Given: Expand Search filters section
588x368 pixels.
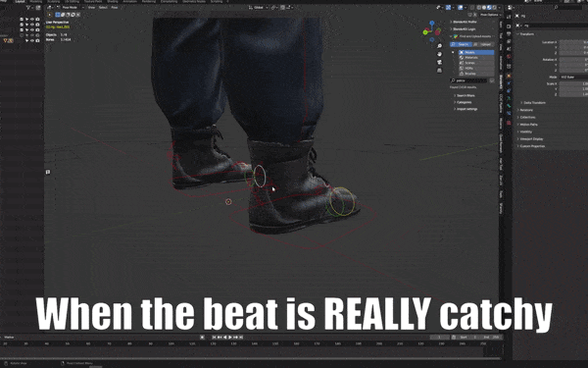Looking at the screenshot, I should click(x=465, y=96).
